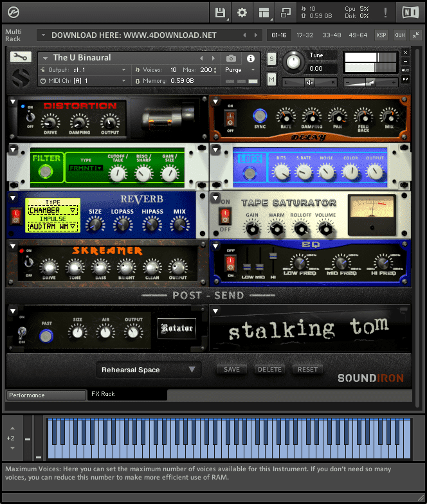
Task: Toggle the minimized view icon
Action: (286, 13)
